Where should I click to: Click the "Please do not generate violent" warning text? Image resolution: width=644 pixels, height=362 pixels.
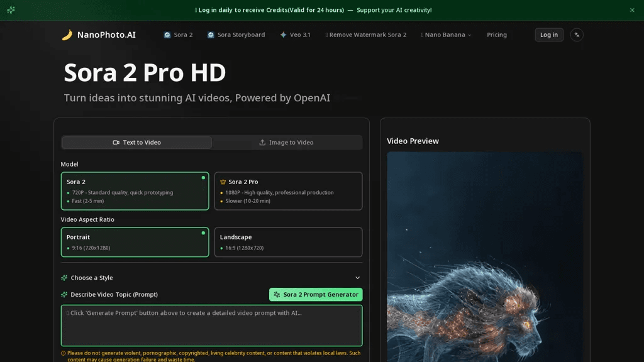214,356
